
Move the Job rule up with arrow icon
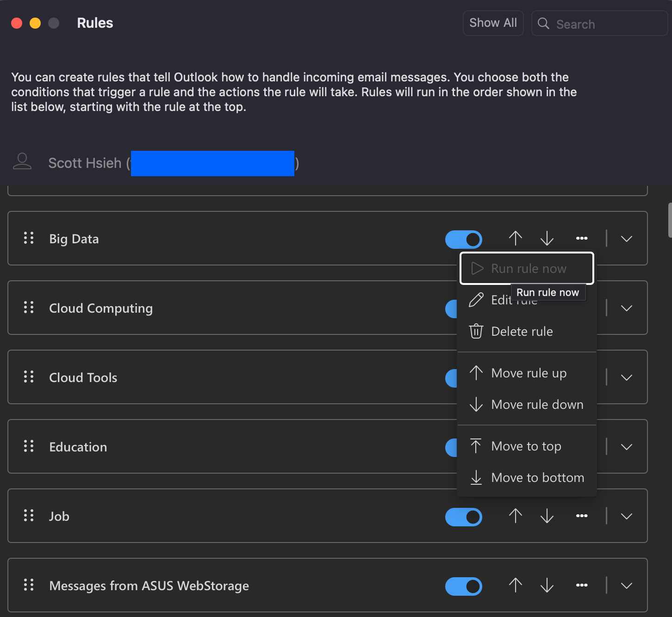tap(515, 516)
